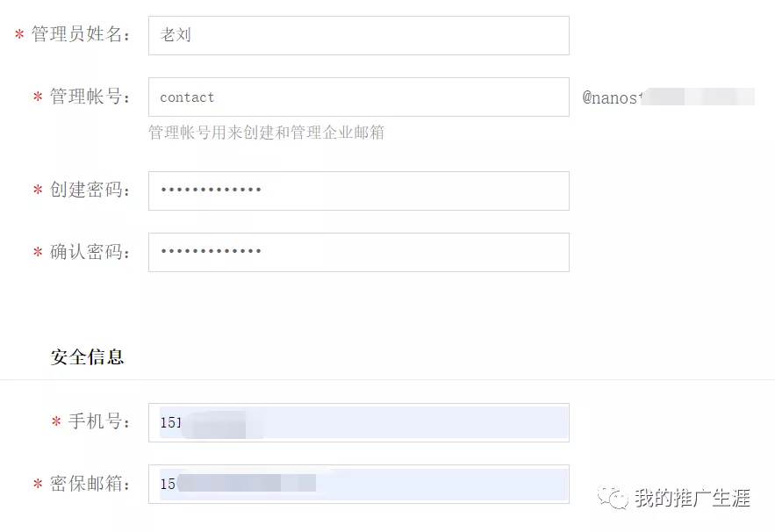Click the 管理员姓名 name input field
The image size is (775, 532).
pyautogui.click(x=358, y=36)
